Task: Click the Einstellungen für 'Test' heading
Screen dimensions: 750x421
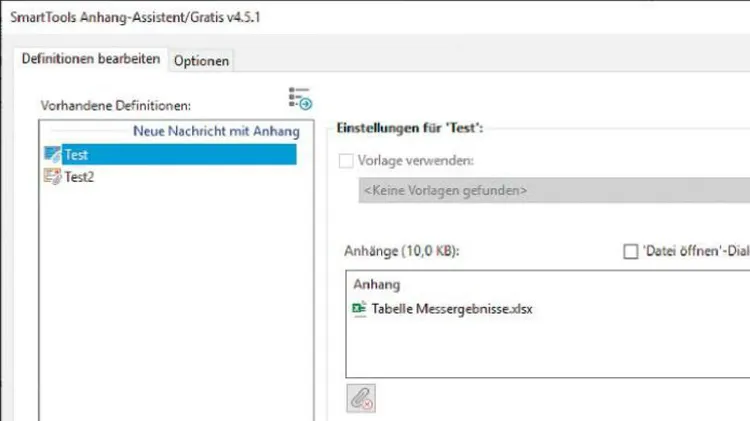Action: coord(410,128)
